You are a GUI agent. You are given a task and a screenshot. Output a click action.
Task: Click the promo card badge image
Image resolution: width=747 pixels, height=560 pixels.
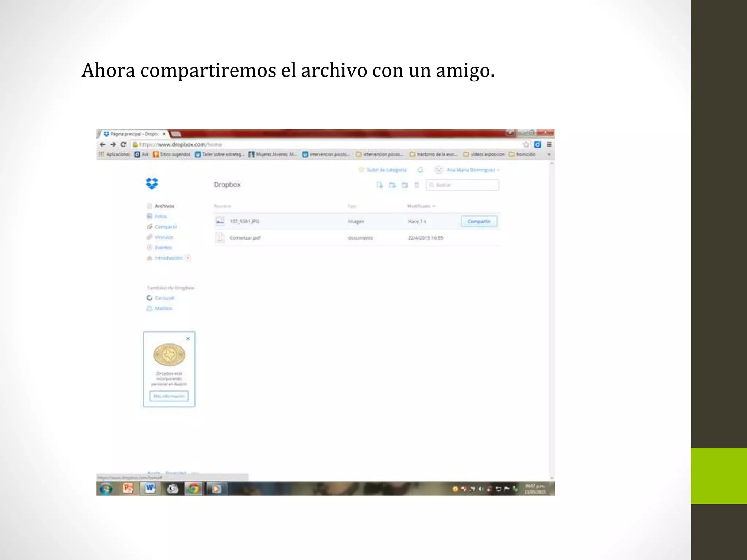tap(169, 354)
